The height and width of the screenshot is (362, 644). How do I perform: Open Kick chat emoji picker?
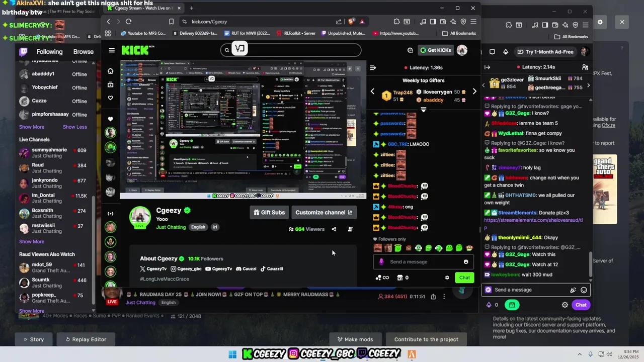[466, 261]
